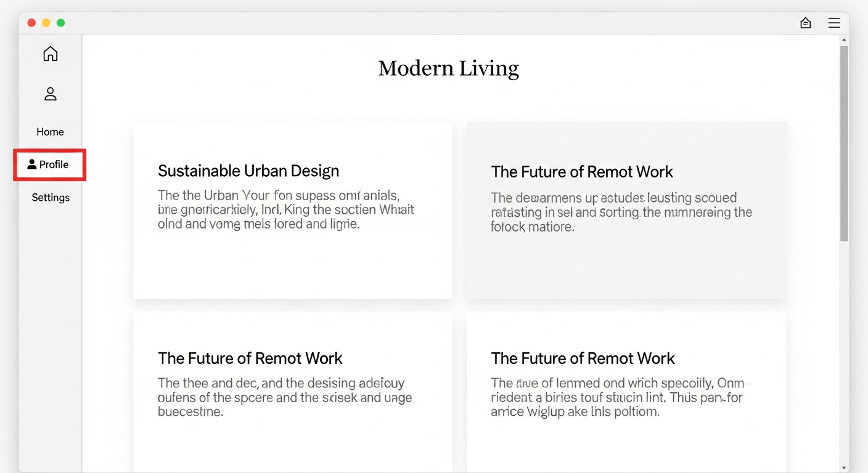Click the scrollbar up arrow
868x473 pixels.
[844, 40]
